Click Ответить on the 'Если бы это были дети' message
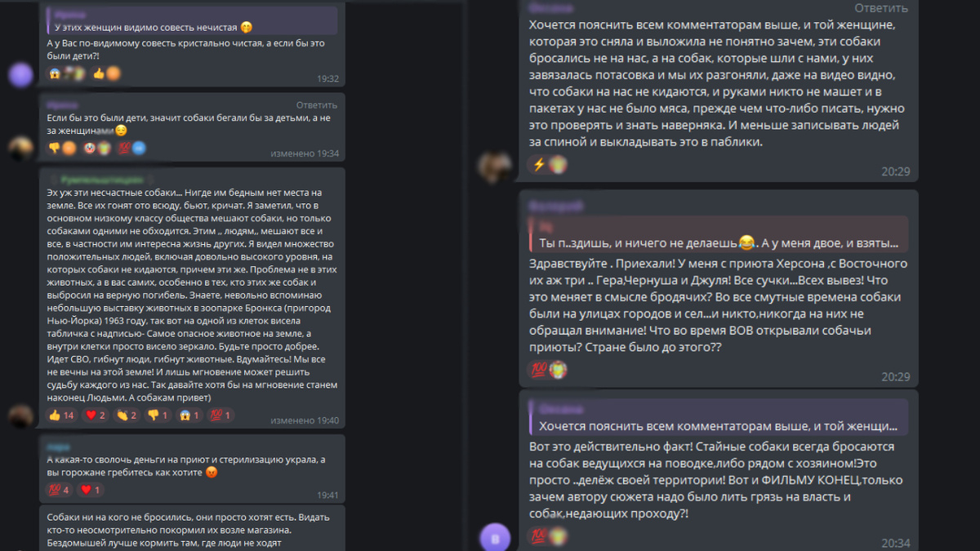 coord(316,105)
